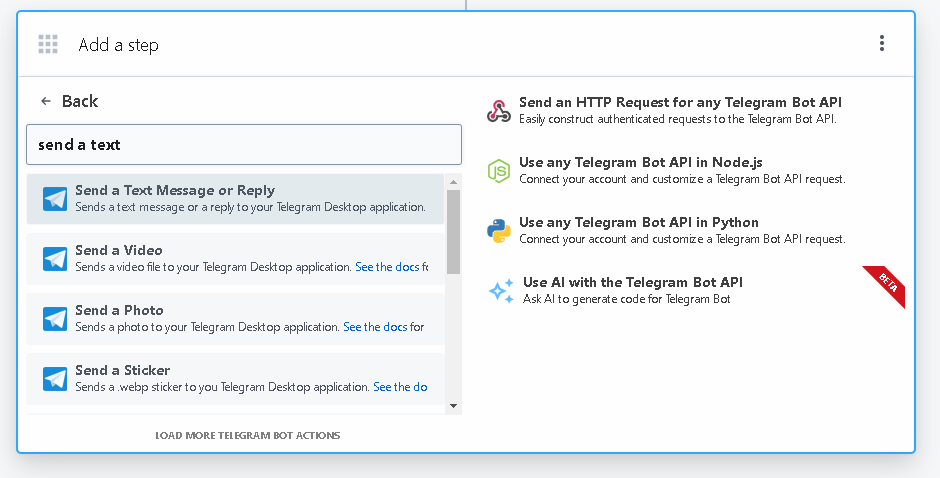This screenshot has width=940, height=478.
Task: Select the Send a Sticker action
Action: tap(236, 379)
